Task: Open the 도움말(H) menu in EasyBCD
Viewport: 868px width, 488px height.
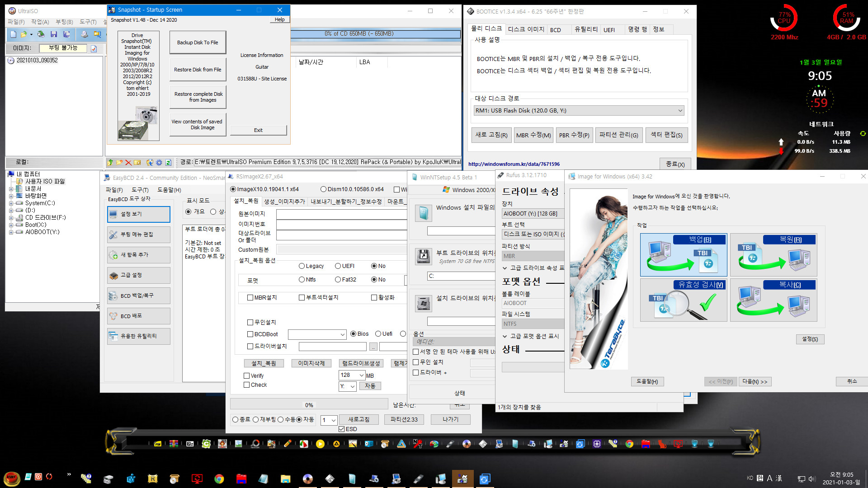Action: pyautogui.click(x=169, y=190)
